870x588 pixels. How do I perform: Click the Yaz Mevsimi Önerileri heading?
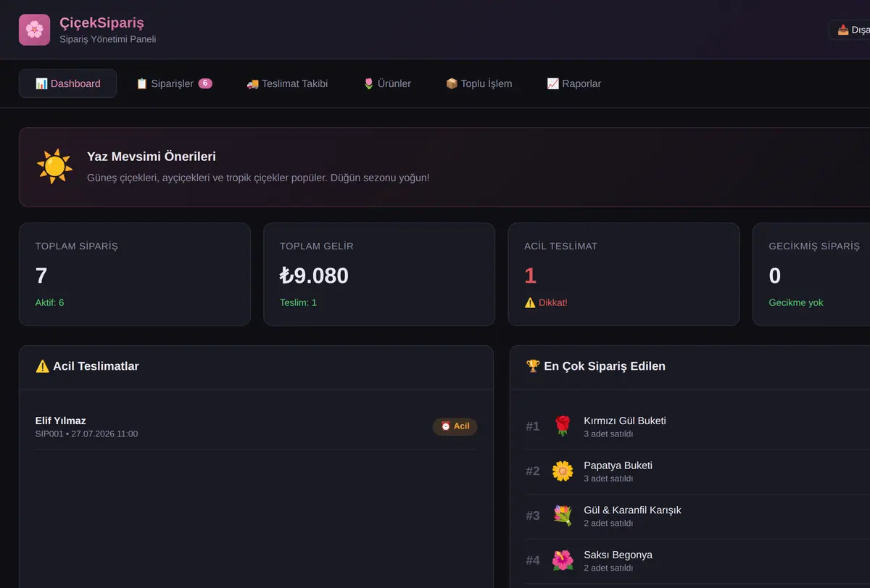tap(152, 157)
